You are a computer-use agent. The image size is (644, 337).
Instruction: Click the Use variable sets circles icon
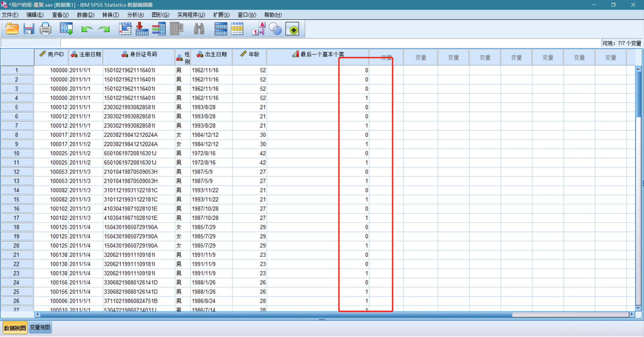(x=275, y=29)
